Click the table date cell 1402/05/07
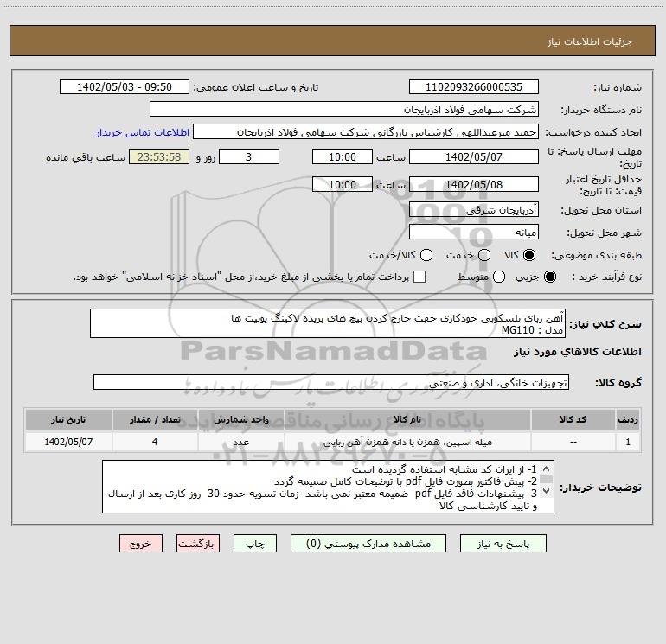 (68, 442)
